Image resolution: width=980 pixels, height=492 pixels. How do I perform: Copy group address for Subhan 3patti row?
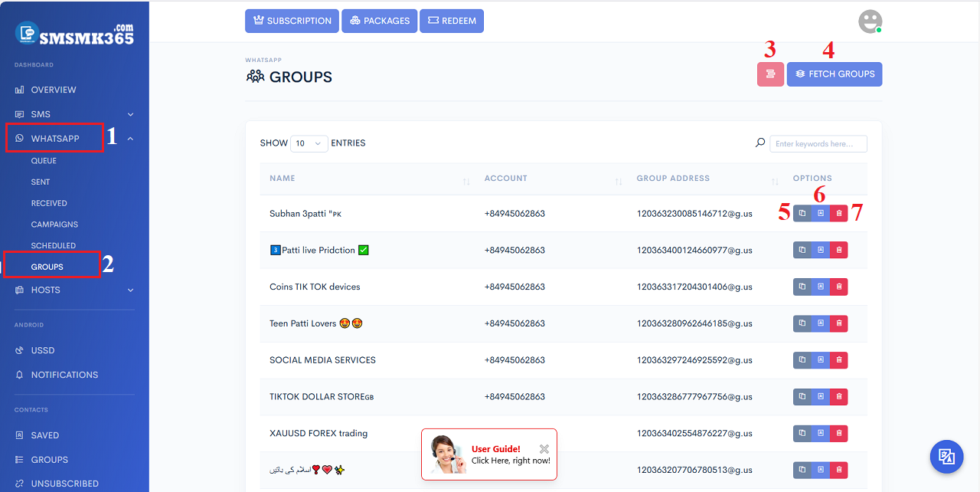pyautogui.click(x=802, y=214)
